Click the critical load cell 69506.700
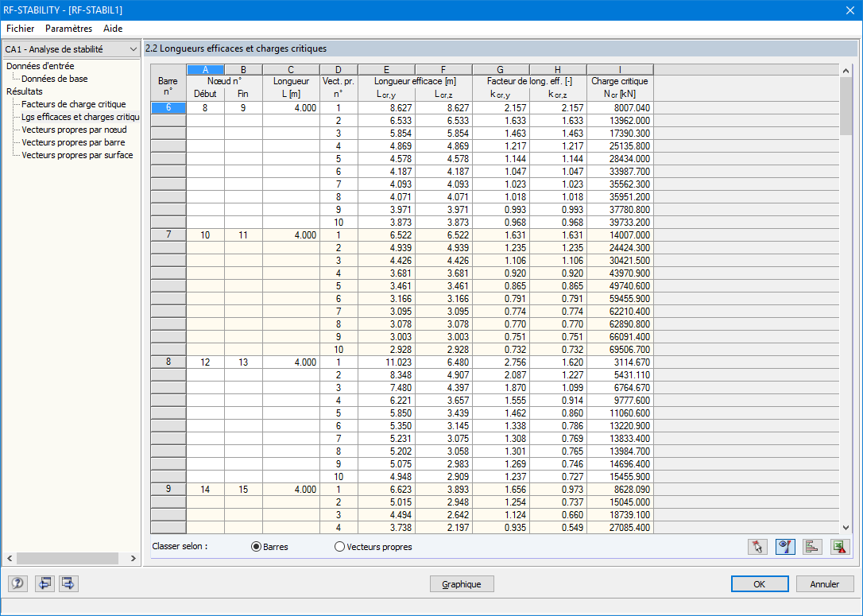The width and height of the screenshot is (863, 616). click(620, 350)
